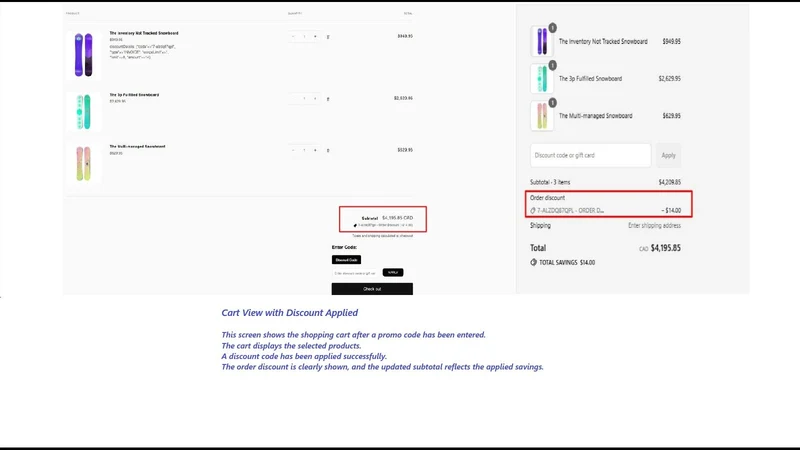
Task: Remove Multi-managed Snowboard using trash icon
Action: point(328,151)
